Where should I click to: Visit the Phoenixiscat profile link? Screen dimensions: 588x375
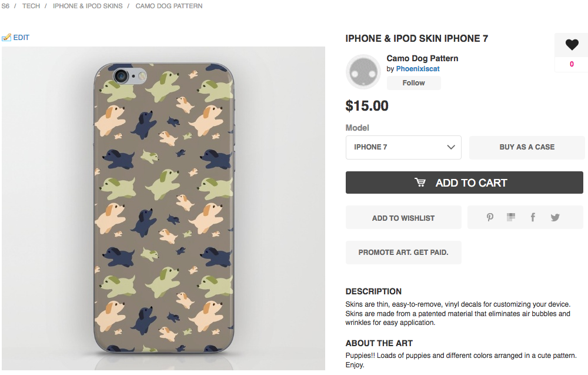click(417, 69)
